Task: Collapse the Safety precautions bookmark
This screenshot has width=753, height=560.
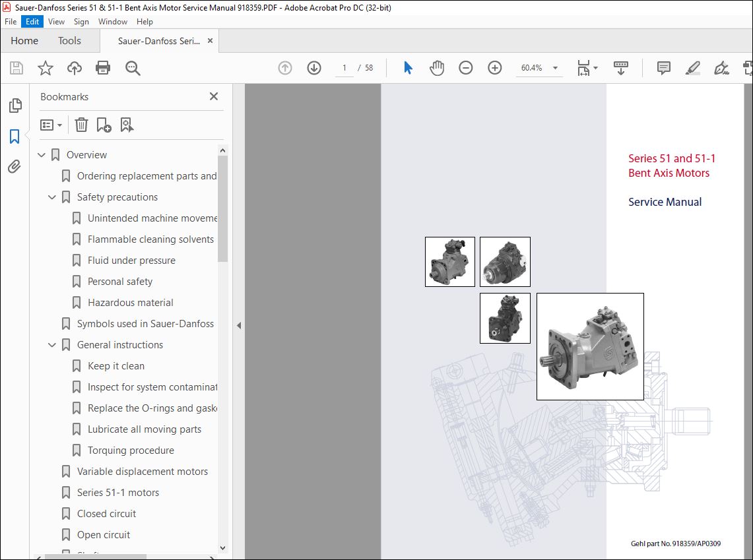Action: 52,197
